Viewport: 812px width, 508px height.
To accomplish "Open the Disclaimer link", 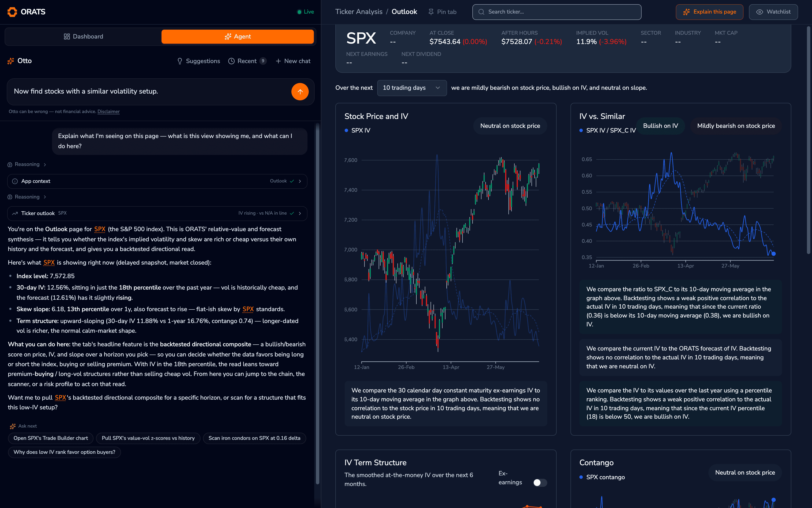I will tap(108, 112).
